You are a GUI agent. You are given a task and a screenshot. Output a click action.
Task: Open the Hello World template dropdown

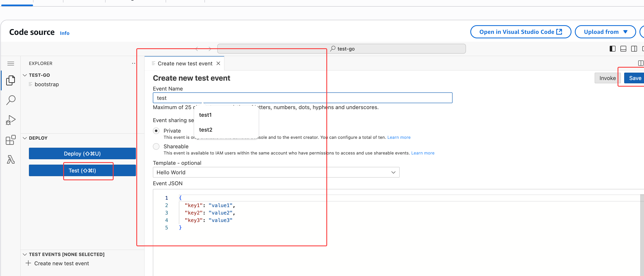(276, 172)
